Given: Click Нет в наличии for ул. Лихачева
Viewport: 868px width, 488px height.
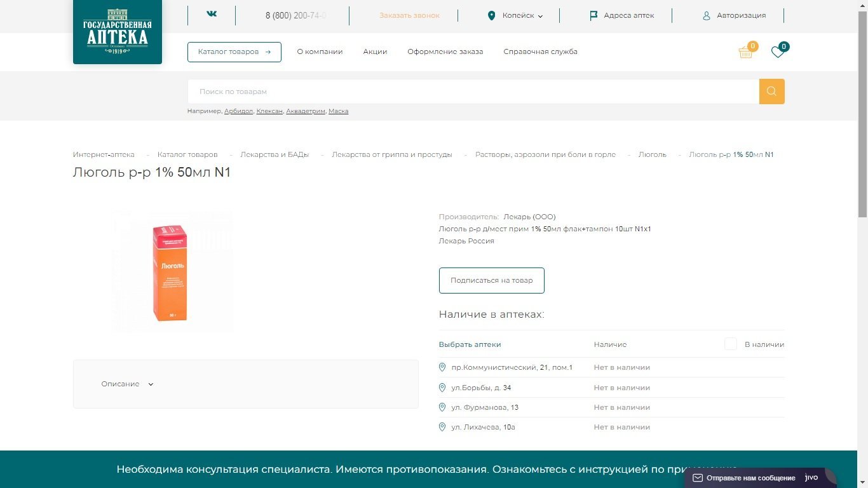Looking at the screenshot, I should pyautogui.click(x=622, y=427).
